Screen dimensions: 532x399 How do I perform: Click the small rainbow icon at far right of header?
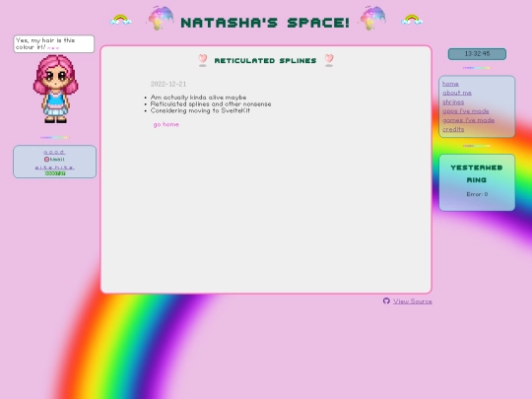(412, 20)
